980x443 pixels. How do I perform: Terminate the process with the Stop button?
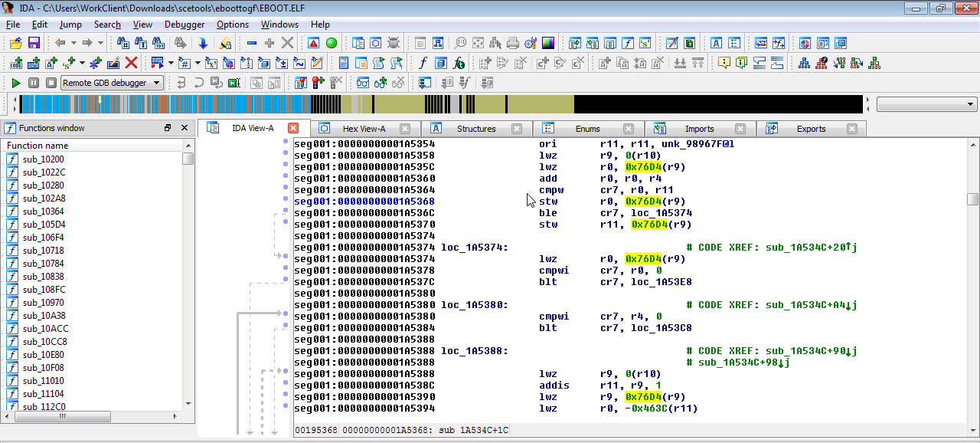point(51,83)
